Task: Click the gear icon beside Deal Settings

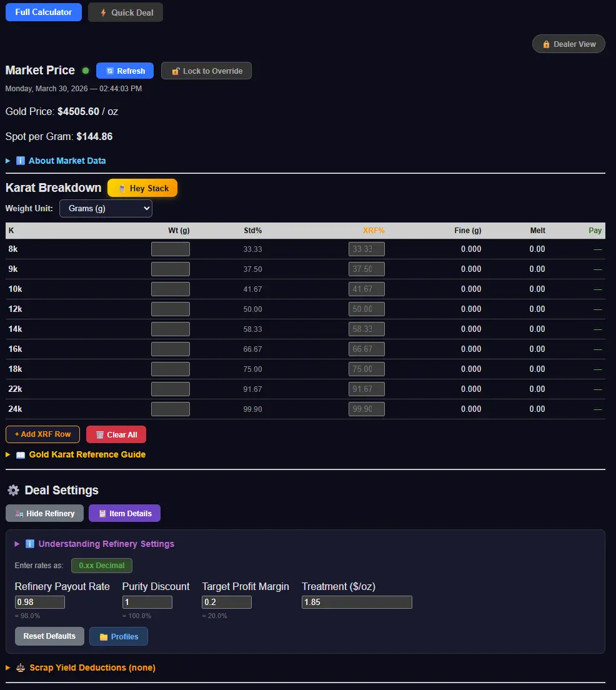Action: 14,490
